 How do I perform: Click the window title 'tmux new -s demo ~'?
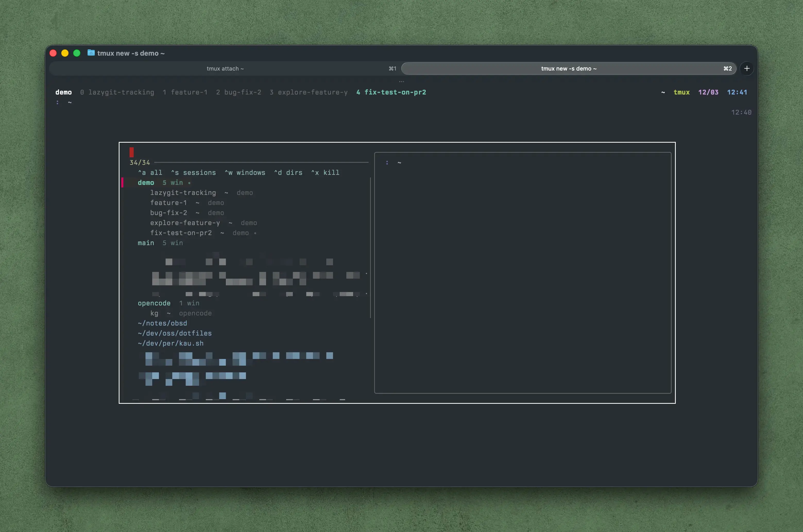coord(131,53)
